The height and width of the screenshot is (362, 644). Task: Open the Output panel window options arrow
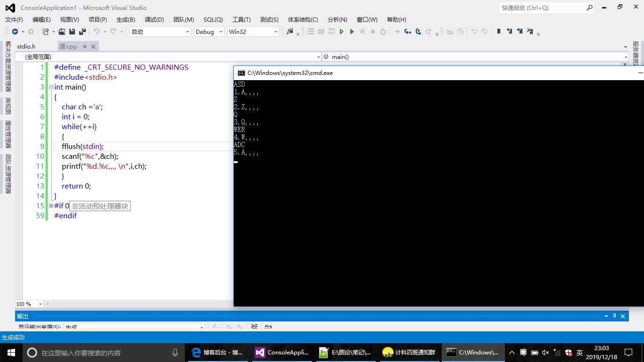tap(606, 316)
